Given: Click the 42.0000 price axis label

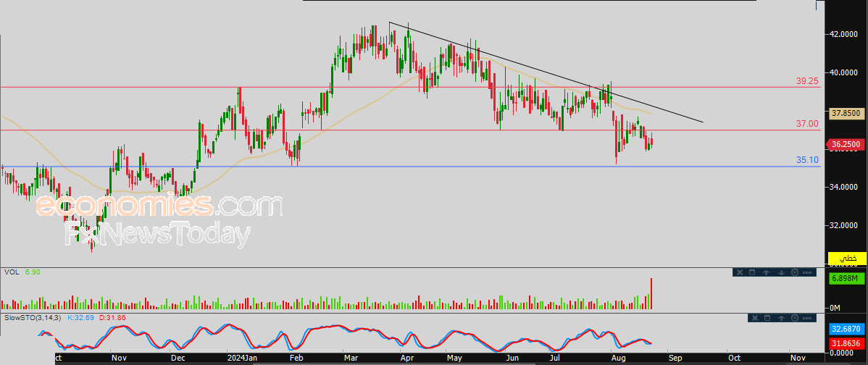Looking at the screenshot, I should (844, 34).
